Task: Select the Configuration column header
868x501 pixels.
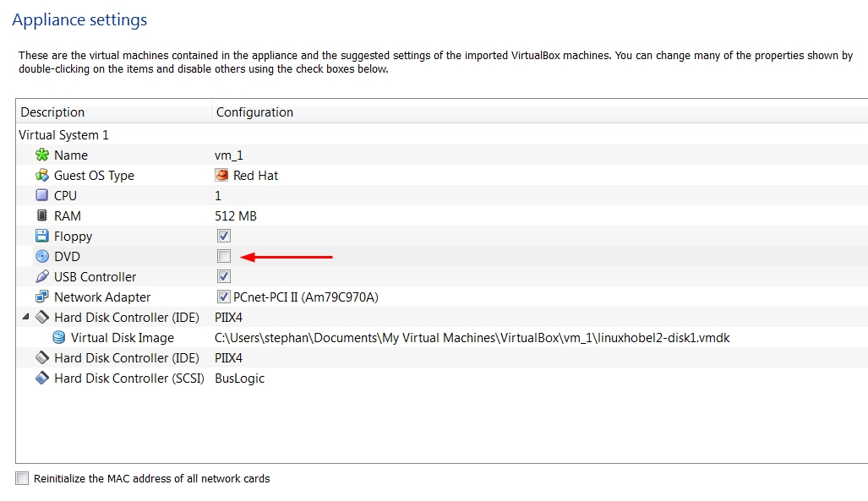Action: [254, 112]
